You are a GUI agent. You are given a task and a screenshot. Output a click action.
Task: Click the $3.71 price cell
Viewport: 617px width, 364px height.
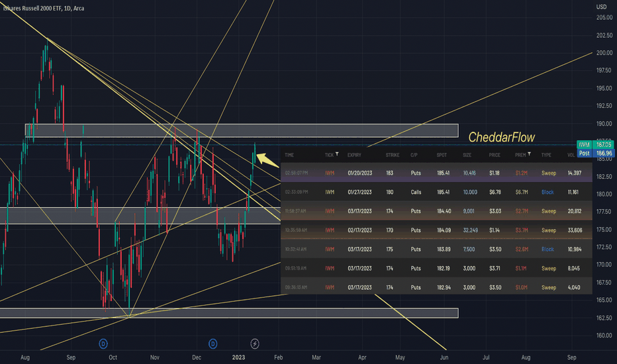pyautogui.click(x=495, y=269)
